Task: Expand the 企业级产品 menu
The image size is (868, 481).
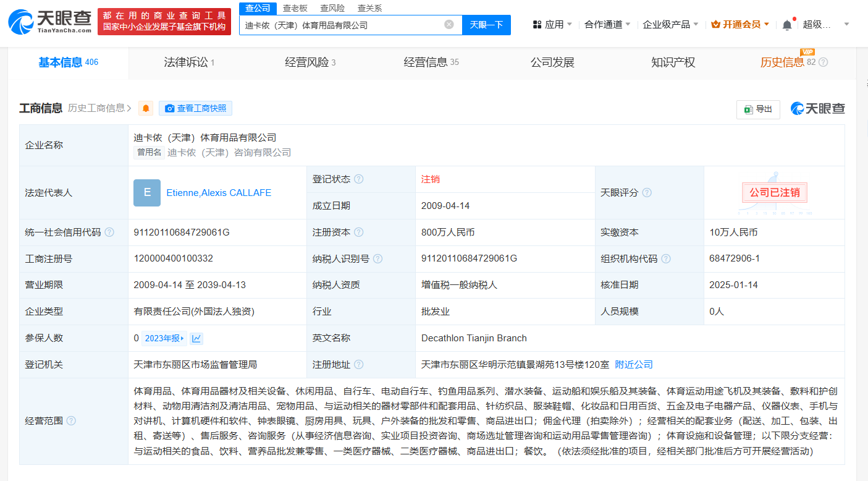Action: point(670,25)
